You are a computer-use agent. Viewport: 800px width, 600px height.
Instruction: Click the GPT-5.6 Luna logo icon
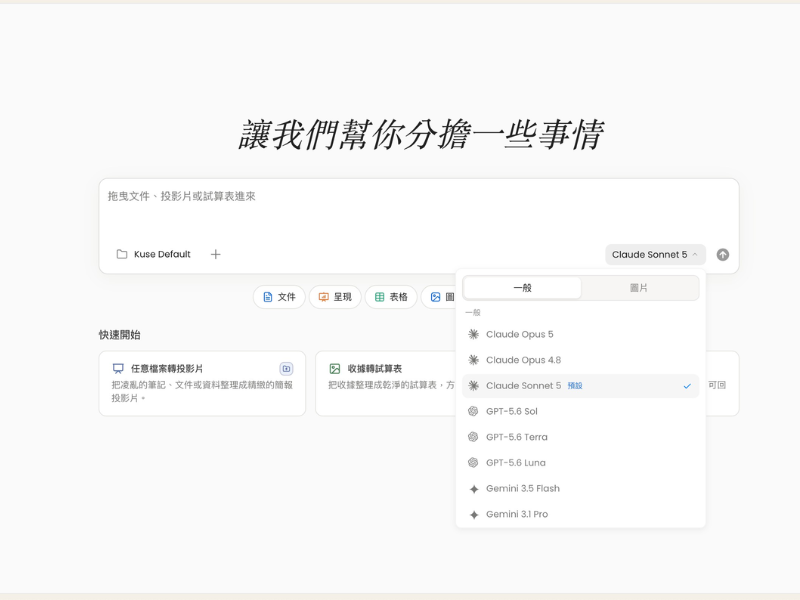(x=473, y=463)
